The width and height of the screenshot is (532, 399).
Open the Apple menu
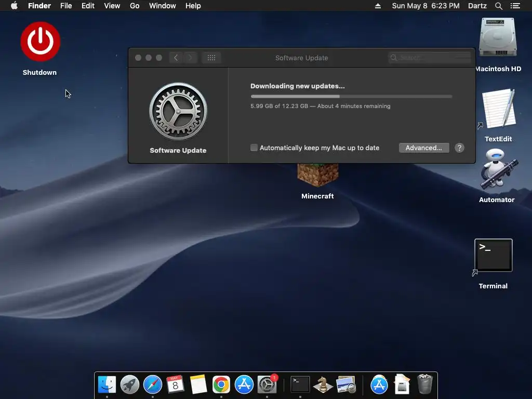(14, 5)
